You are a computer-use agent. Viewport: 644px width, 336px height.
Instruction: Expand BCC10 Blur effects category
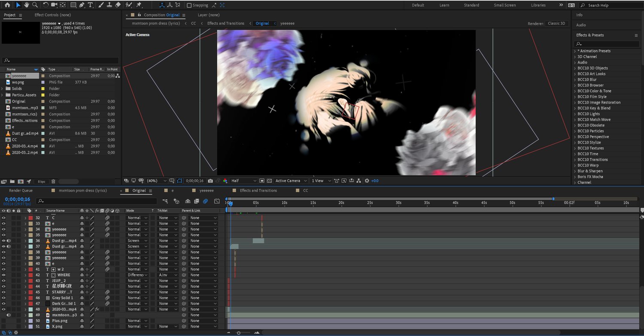(575, 79)
